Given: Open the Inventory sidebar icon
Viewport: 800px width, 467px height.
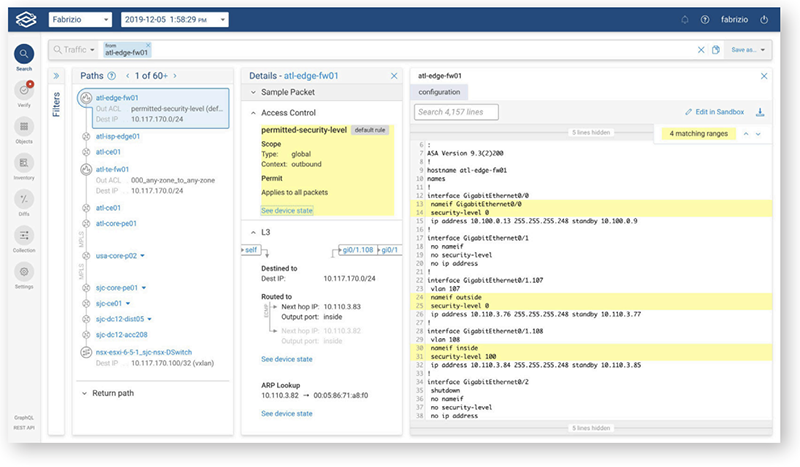Looking at the screenshot, I should 23,163.
